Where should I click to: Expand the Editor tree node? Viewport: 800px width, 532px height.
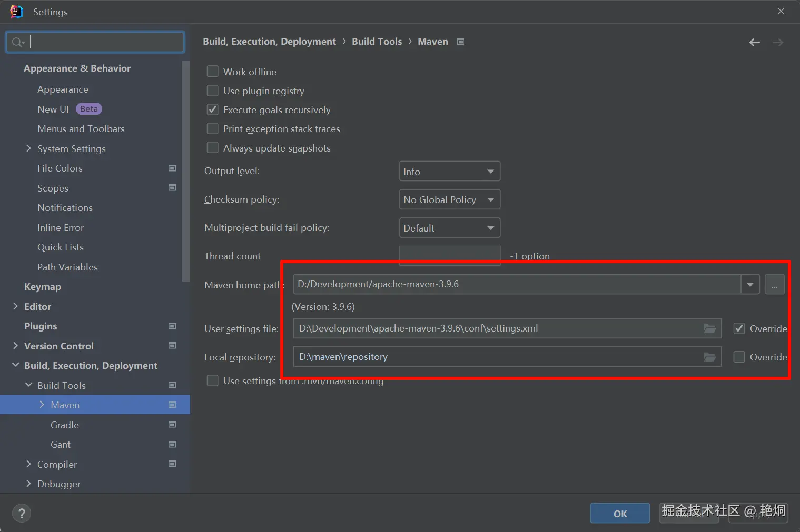click(x=15, y=306)
